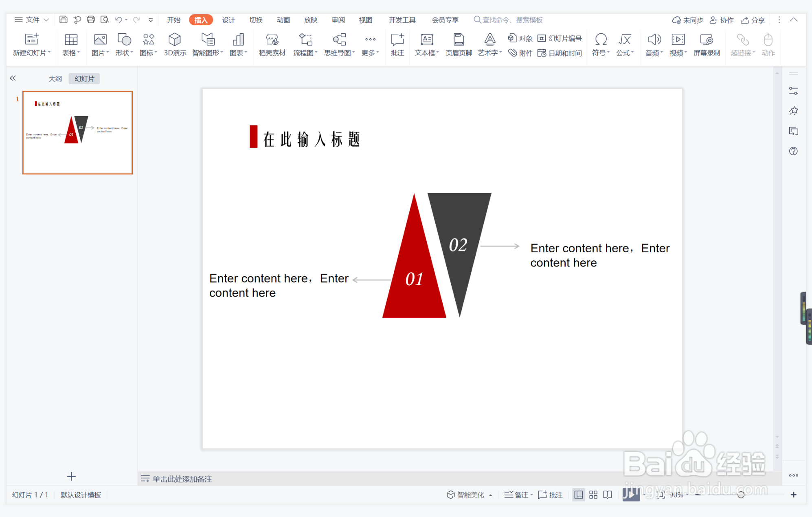The height and width of the screenshot is (517, 812).
Task: Click the Share (分享) button
Action: point(753,20)
